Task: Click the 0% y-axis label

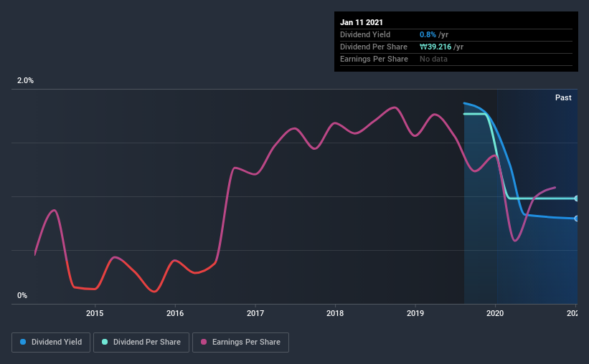Action: (22, 295)
